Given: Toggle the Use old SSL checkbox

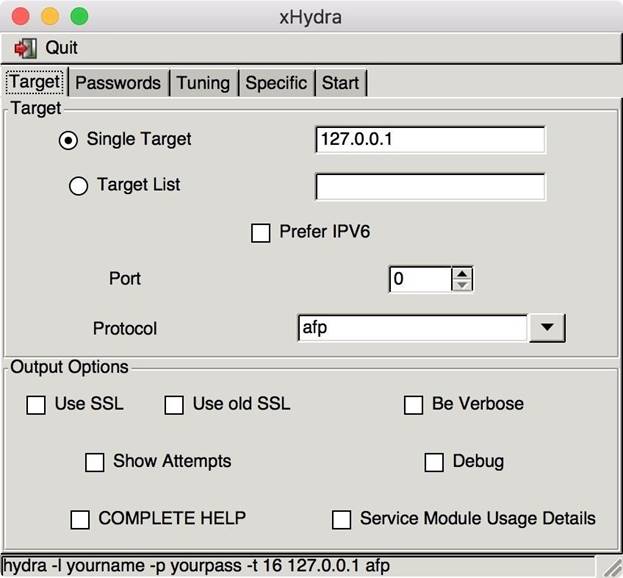Looking at the screenshot, I should pos(174,405).
